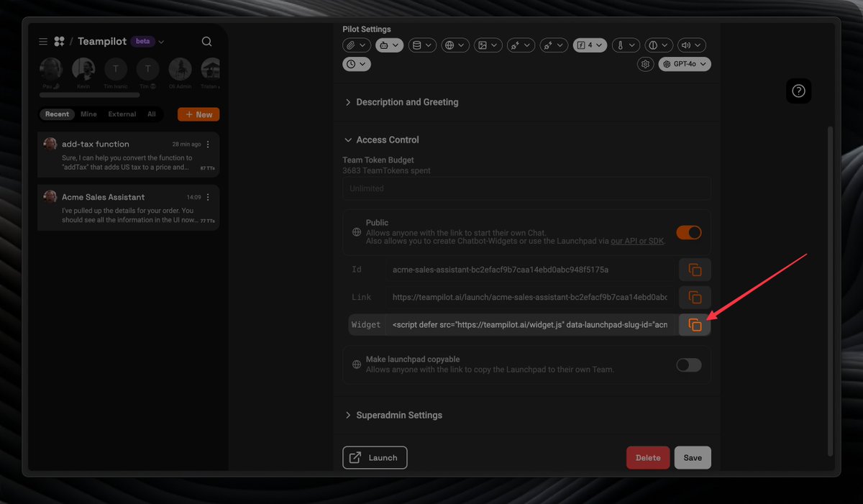Viewport: 863px width, 504px height.
Task: Click the Widget script text field
Action: pyautogui.click(x=530, y=325)
